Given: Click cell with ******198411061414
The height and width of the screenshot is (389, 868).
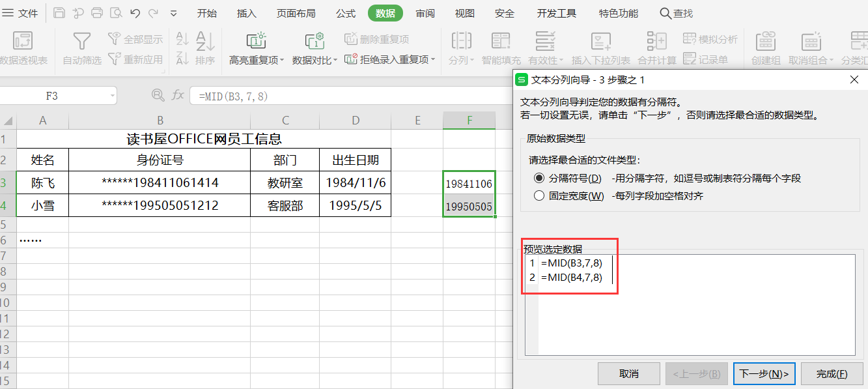Looking at the screenshot, I should point(160,183).
